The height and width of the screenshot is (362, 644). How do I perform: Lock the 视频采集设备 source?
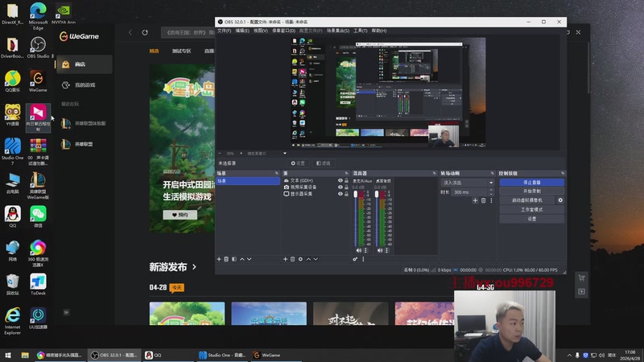pyautogui.click(x=346, y=187)
